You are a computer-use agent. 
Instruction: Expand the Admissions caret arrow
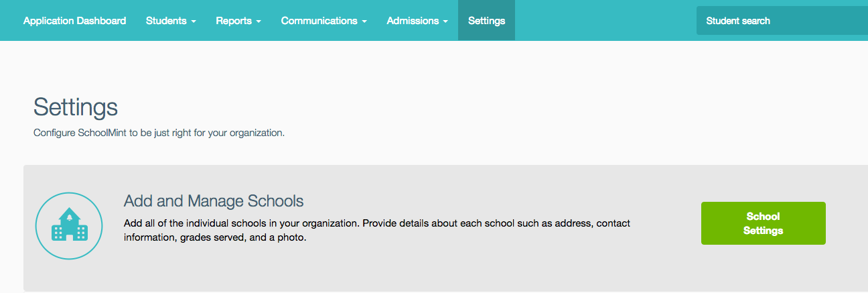445,21
